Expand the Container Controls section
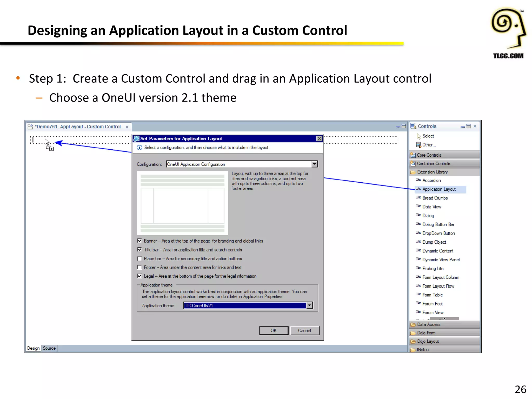This screenshot has width=532, height=399. (x=444, y=163)
